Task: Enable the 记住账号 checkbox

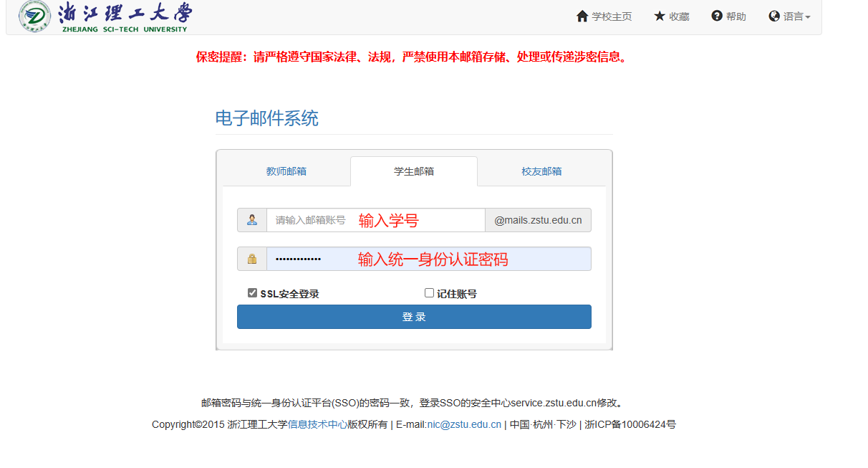Action: [430, 293]
